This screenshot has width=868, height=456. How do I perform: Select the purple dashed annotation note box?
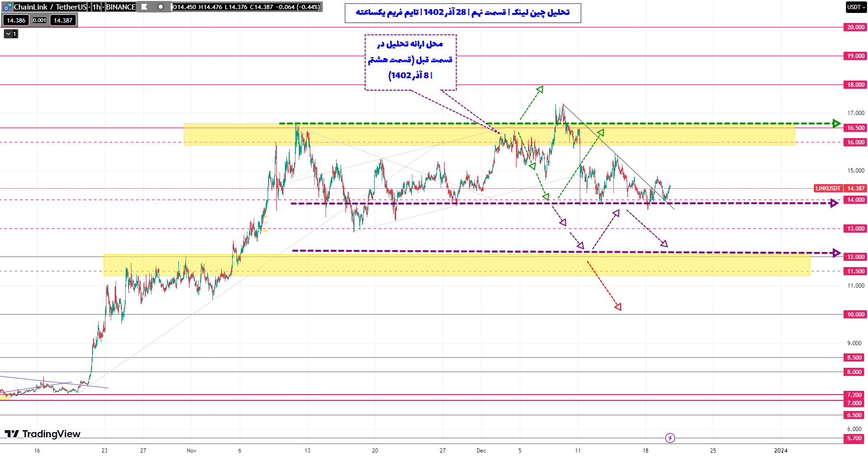411,62
